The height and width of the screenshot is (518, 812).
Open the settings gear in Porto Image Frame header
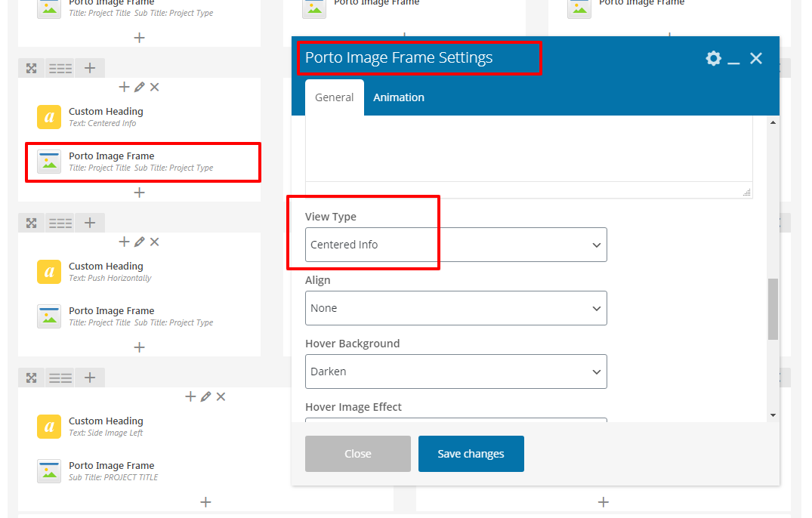click(713, 58)
